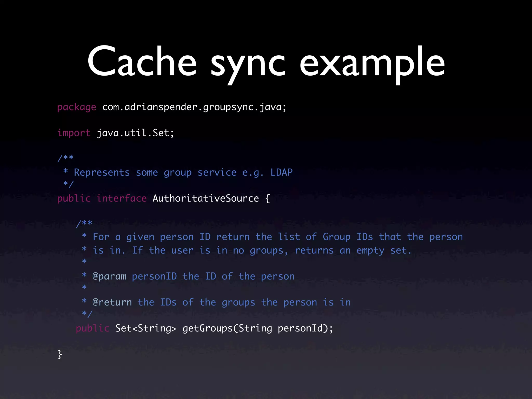Click the comment line starting 'For a given person ID'

(272, 237)
